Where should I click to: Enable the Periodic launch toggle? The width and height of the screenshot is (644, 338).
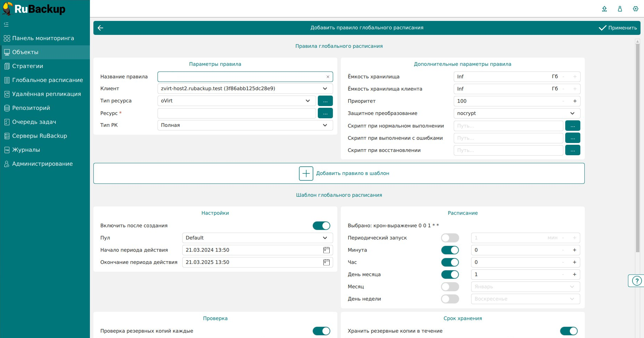pyautogui.click(x=450, y=238)
